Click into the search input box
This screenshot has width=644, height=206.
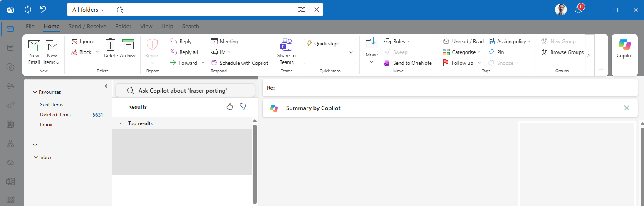pyautogui.click(x=210, y=10)
